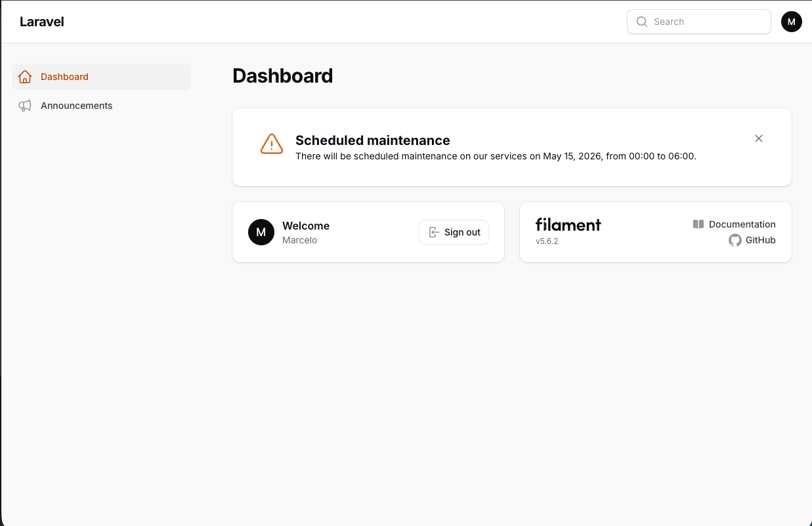Image resolution: width=812 pixels, height=526 pixels.
Task: Focus the Search input field
Action: [x=699, y=22]
